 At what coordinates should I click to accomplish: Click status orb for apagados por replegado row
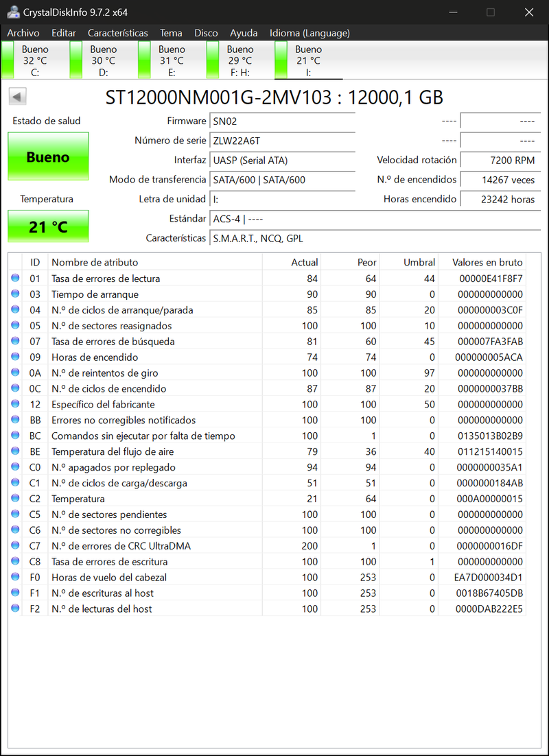tap(15, 466)
